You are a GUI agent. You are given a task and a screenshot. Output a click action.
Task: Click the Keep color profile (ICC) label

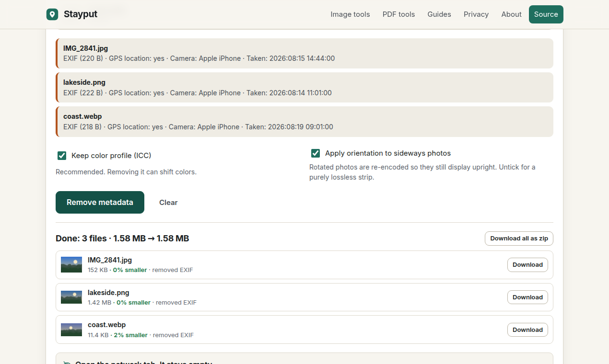(111, 156)
